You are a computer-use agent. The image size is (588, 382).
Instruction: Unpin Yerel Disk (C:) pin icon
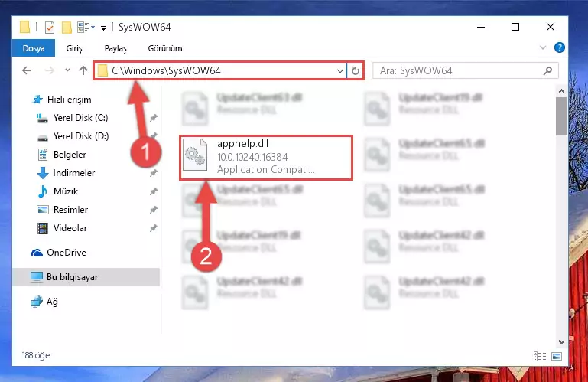point(154,119)
